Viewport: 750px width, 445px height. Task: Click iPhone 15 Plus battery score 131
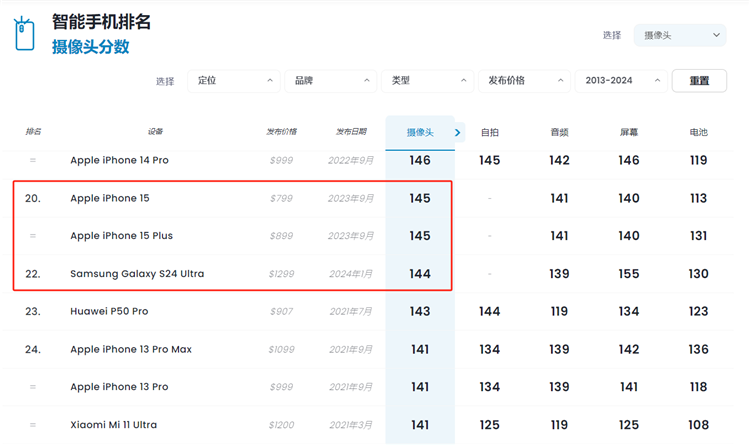pos(698,236)
